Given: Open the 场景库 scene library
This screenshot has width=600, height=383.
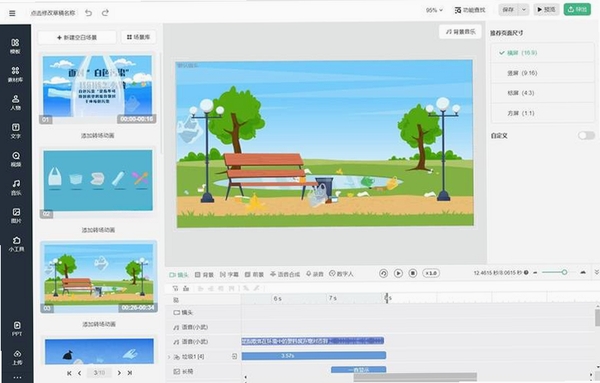Looking at the screenshot, I should 139,37.
